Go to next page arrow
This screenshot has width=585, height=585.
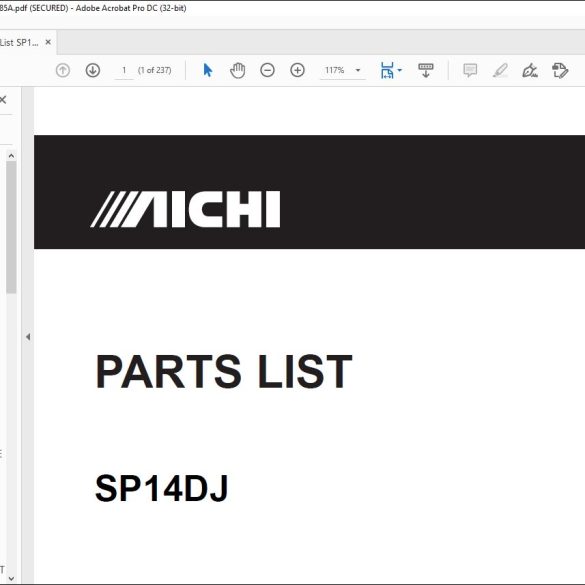pyautogui.click(x=93, y=70)
